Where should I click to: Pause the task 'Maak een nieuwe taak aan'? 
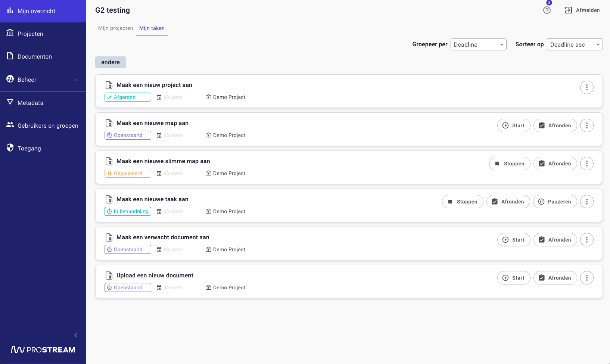click(555, 202)
